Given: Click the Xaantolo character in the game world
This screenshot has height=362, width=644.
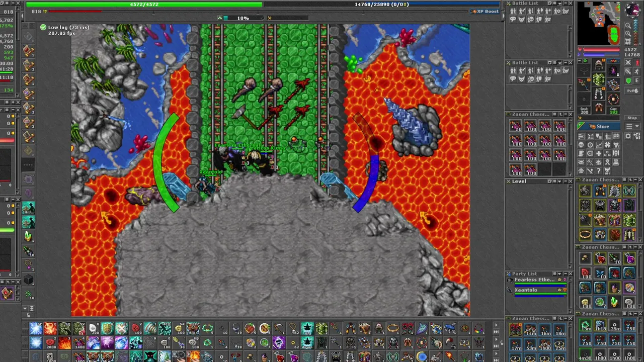Looking at the screenshot, I should pos(205,186).
